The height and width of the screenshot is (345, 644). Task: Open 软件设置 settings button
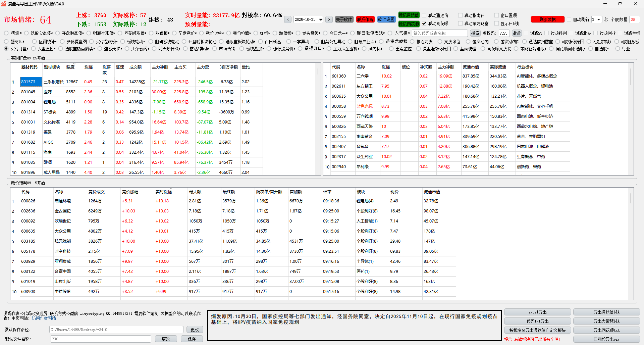pyautogui.click(x=386, y=19)
